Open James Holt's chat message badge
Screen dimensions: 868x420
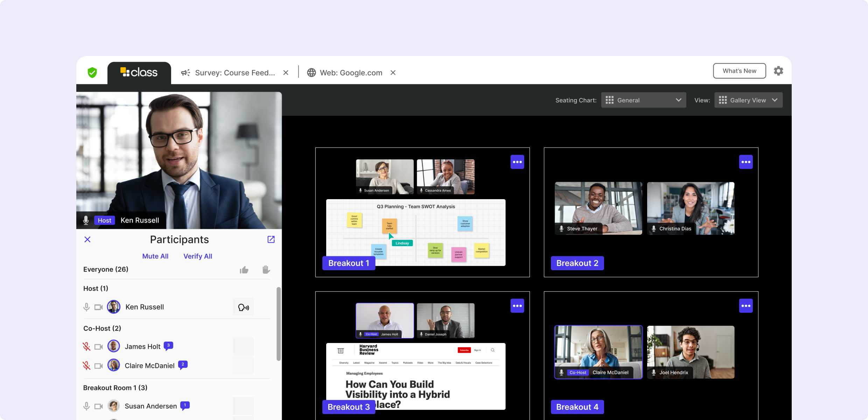[x=168, y=346]
